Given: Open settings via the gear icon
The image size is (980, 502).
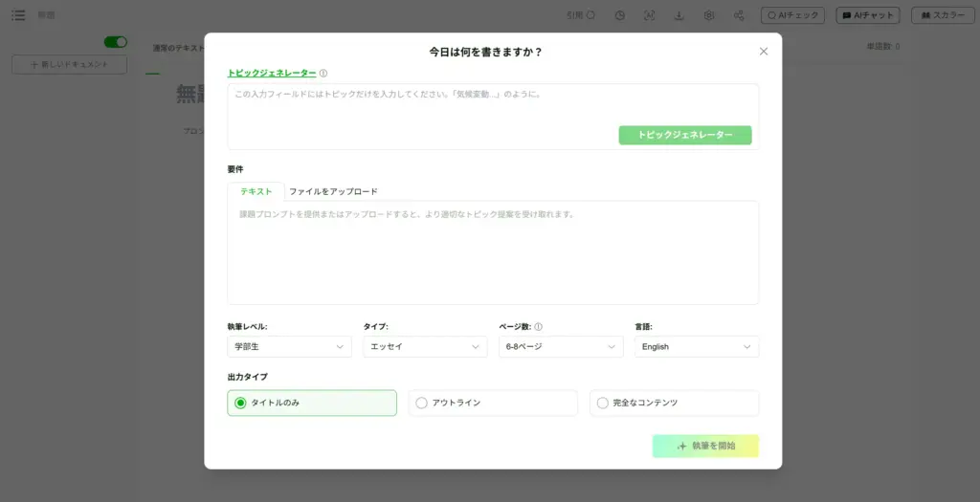Looking at the screenshot, I should tap(709, 15).
